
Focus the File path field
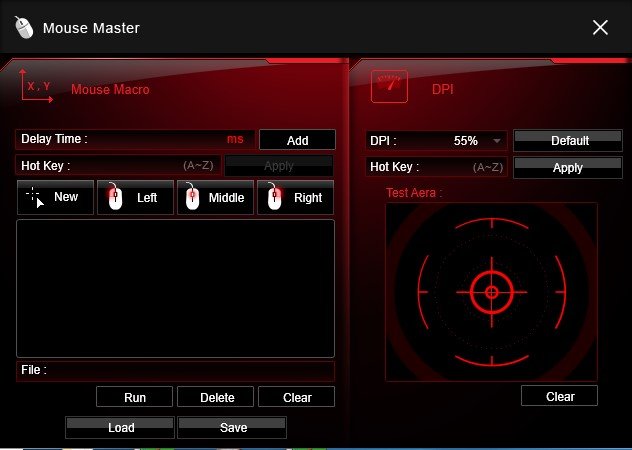tap(175, 371)
